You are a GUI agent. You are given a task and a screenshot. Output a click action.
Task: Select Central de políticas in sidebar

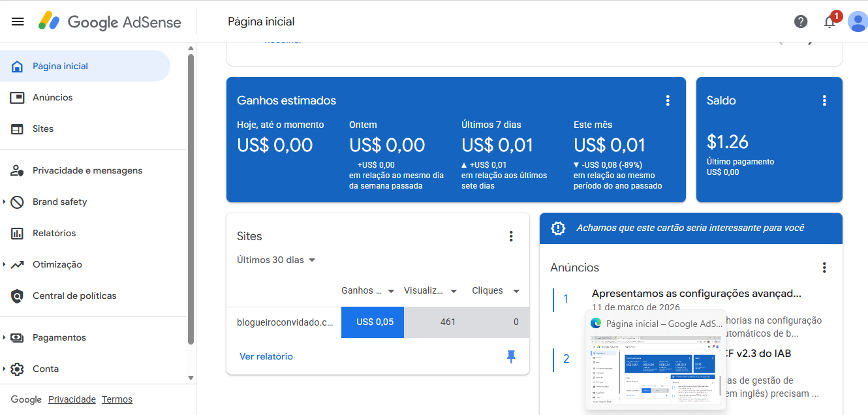(x=74, y=296)
